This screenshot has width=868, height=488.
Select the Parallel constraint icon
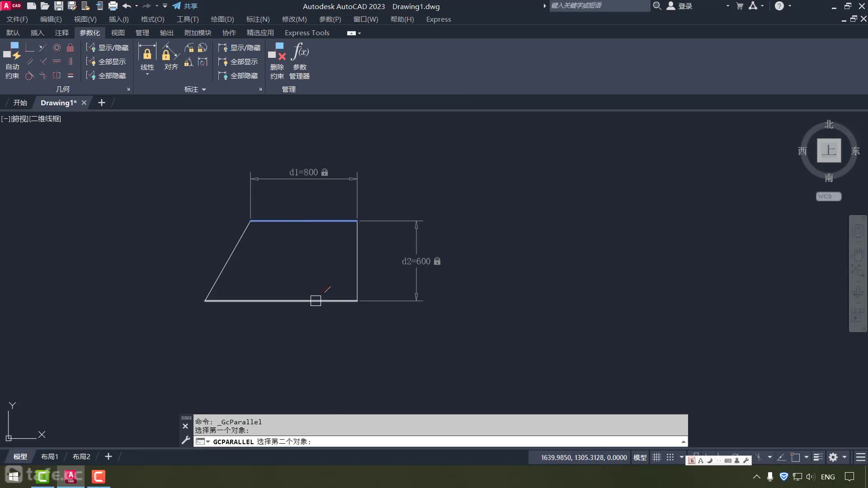coord(29,61)
